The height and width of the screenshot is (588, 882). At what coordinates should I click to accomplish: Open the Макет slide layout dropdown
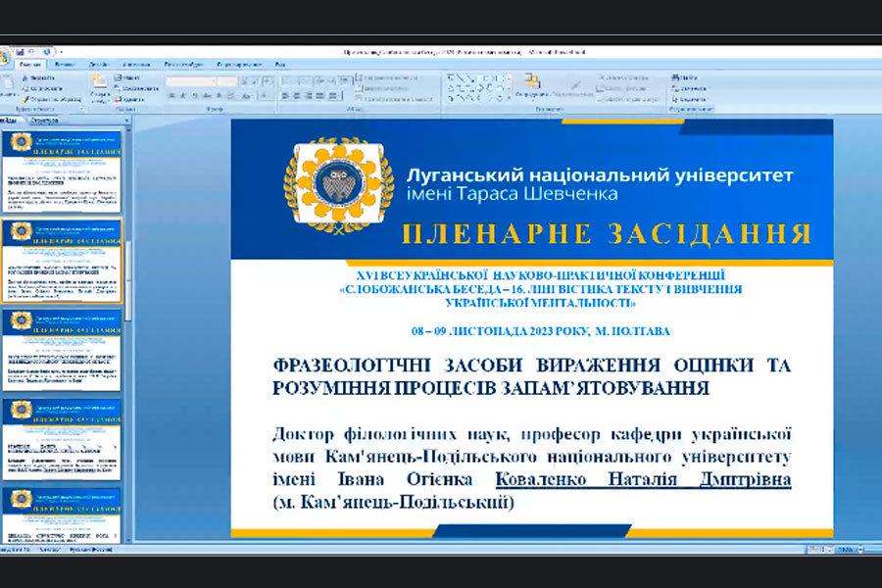[x=127, y=77]
